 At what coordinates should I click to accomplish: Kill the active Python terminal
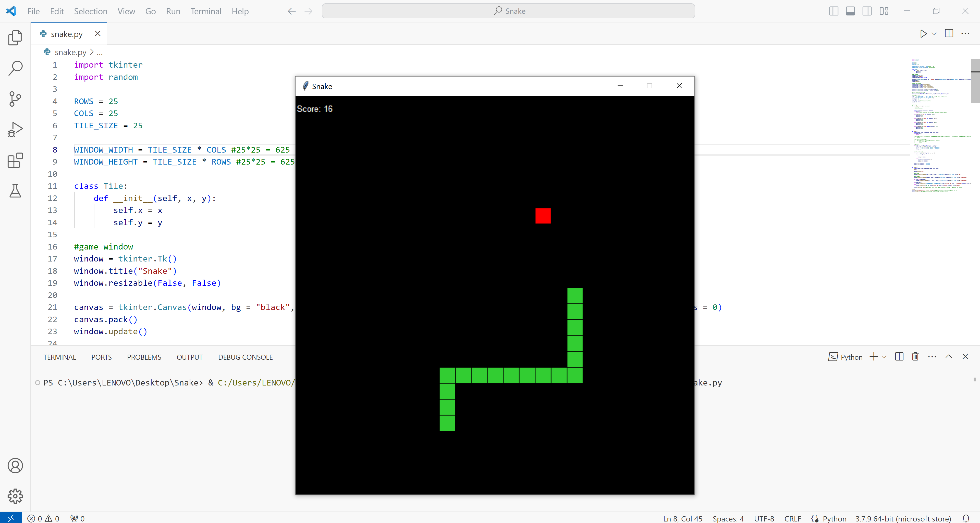(x=915, y=357)
